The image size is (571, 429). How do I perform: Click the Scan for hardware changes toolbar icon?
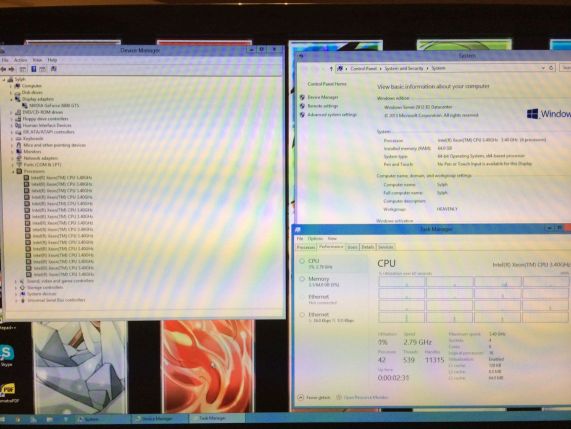(x=54, y=69)
